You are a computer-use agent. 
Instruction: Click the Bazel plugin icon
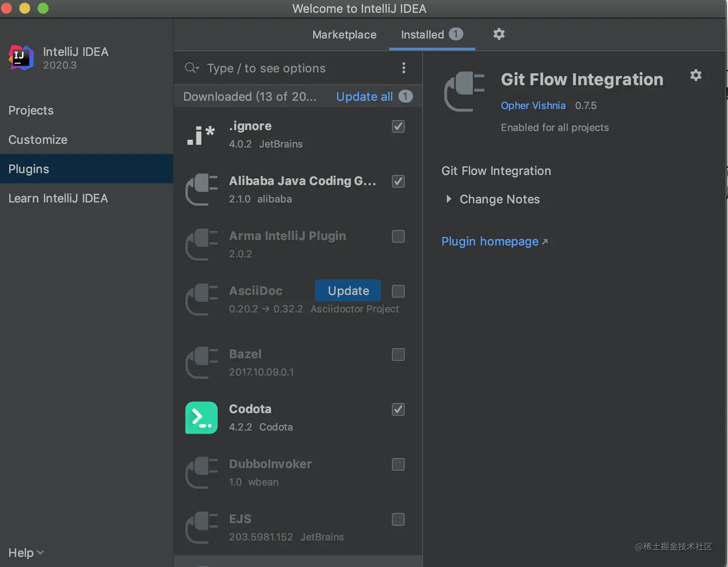pyautogui.click(x=201, y=363)
